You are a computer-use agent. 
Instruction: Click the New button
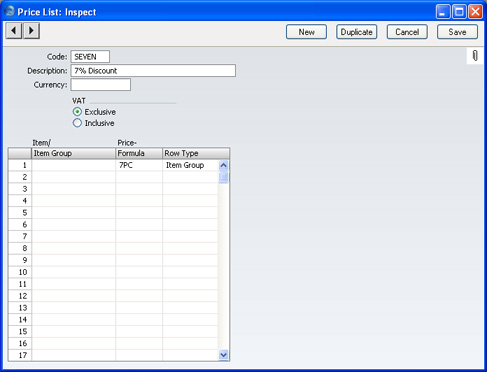point(306,32)
